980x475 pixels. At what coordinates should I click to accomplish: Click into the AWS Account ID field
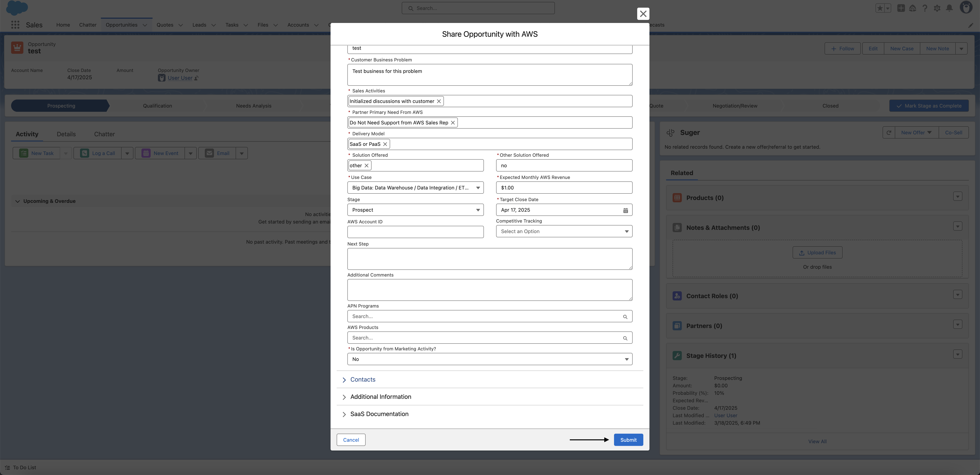[415, 232]
